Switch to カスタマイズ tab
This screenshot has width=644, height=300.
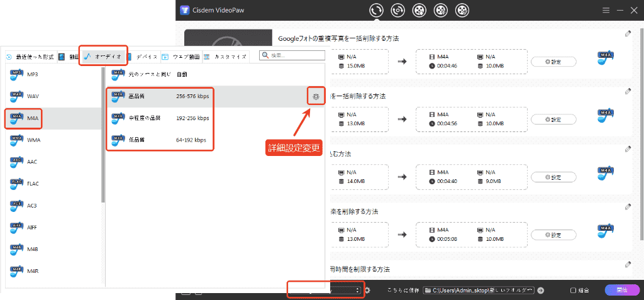click(226, 57)
